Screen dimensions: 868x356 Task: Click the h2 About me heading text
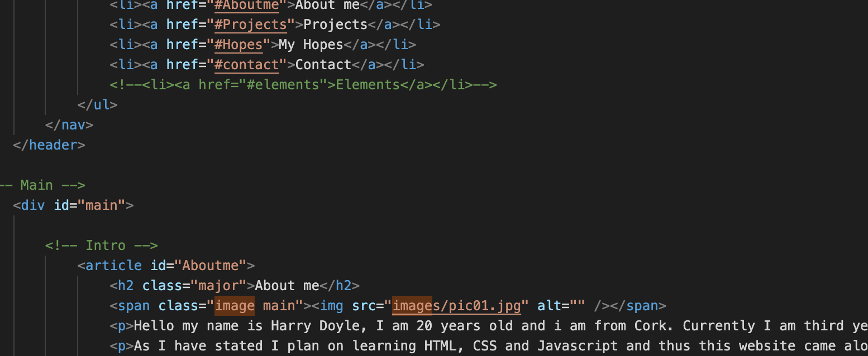coord(287,286)
